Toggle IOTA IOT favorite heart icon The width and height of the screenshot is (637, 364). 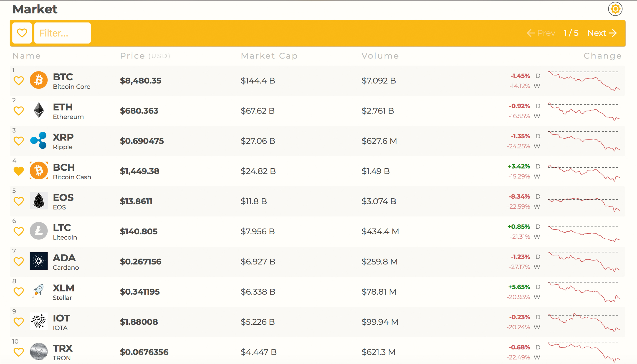(x=18, y=321)
